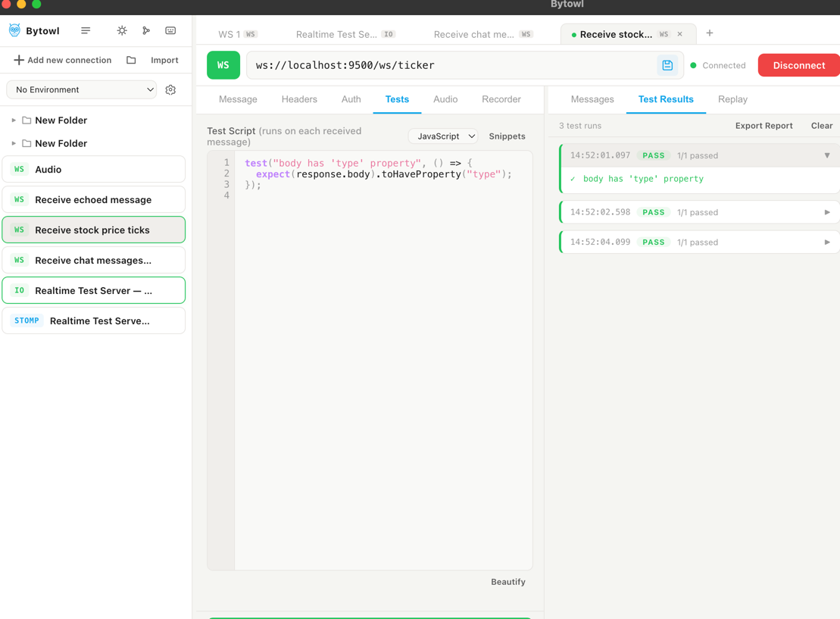This screenshot has height=619, width=840.
Task: Open Receive chat messages connection
Action: point(94,260)
